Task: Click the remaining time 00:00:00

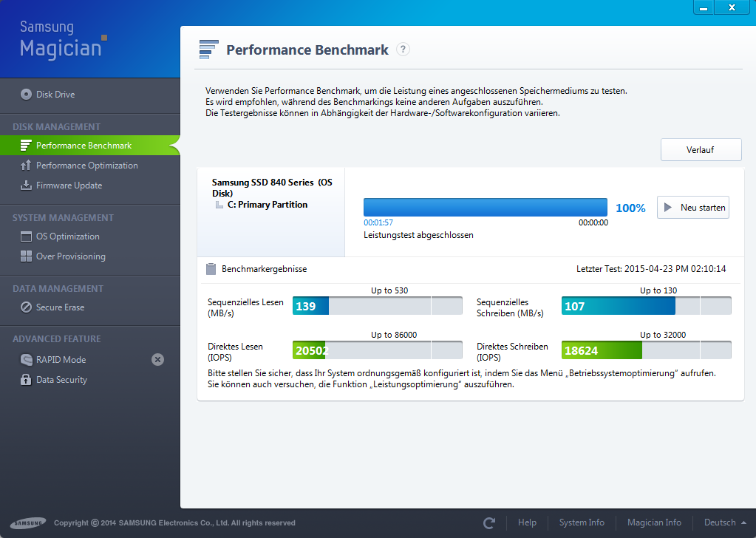Action: pyautogui.click(x=593, y=222)
